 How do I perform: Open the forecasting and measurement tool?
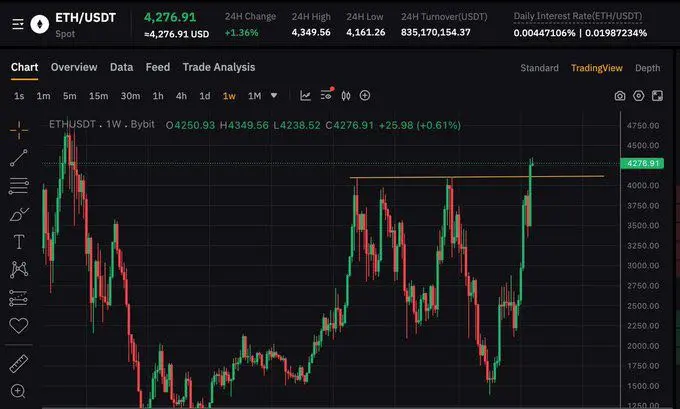[x=19, y=298]
